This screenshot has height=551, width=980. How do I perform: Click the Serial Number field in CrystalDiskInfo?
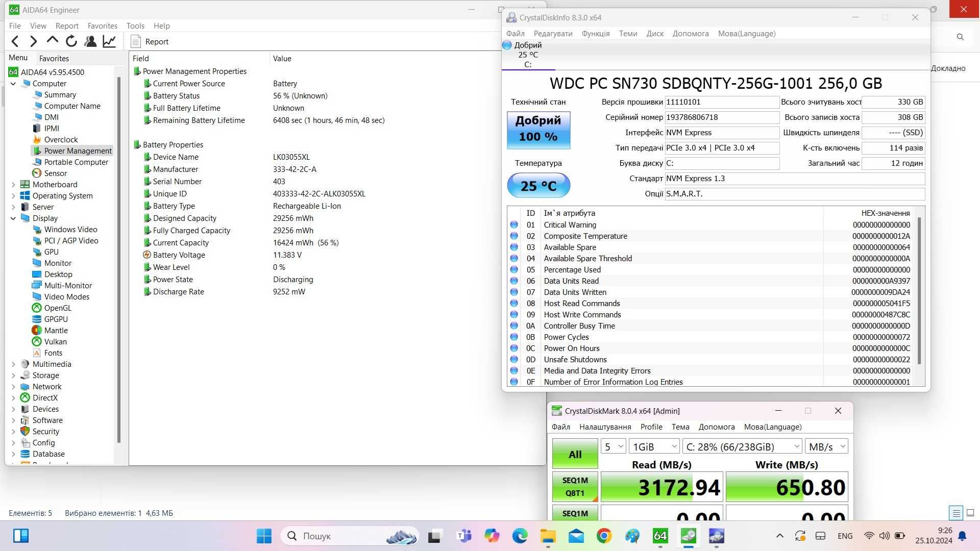coord(722,117)
